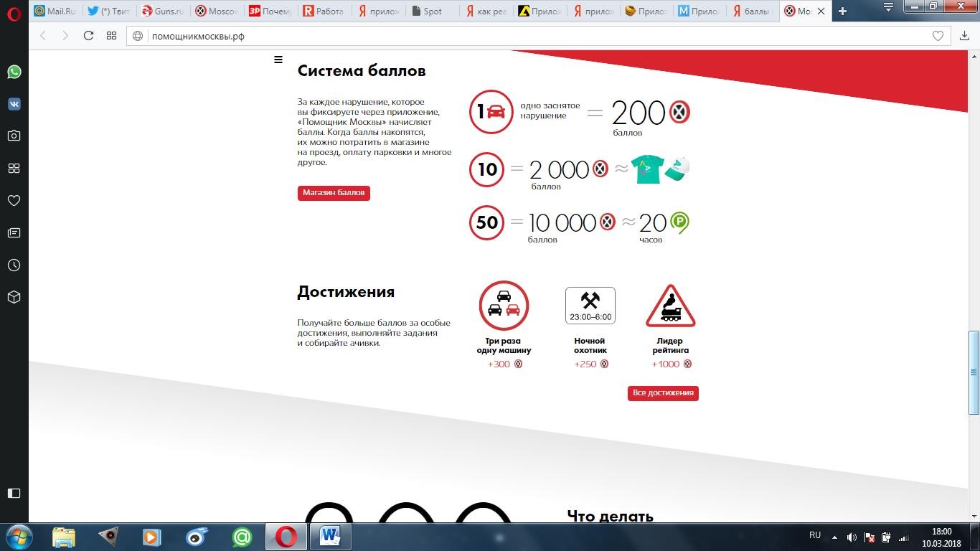
Task: Open bookmarks heart icon in the sidebar
Action: click(x=14, y=200)
